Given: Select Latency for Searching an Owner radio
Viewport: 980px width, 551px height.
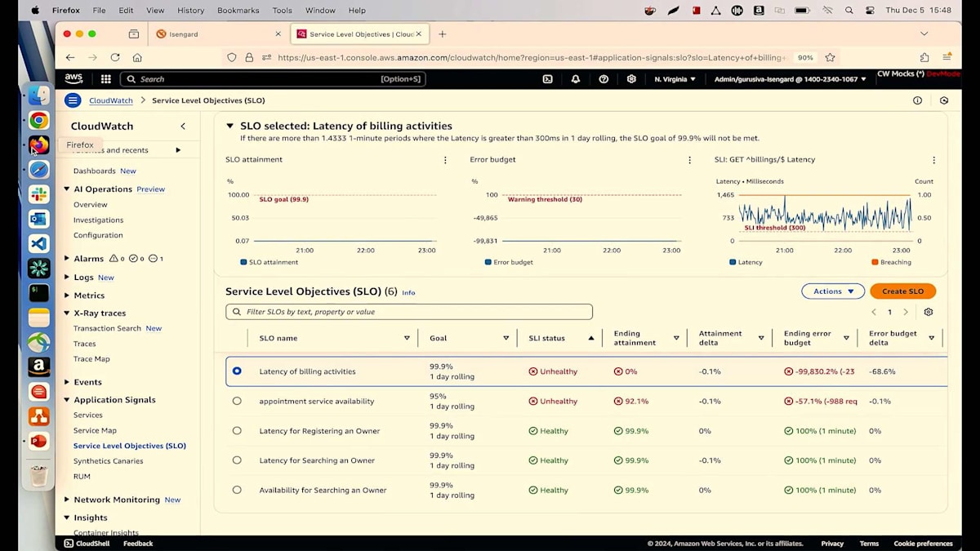Looking at the screenshot, I should click(x=237, y=460).
